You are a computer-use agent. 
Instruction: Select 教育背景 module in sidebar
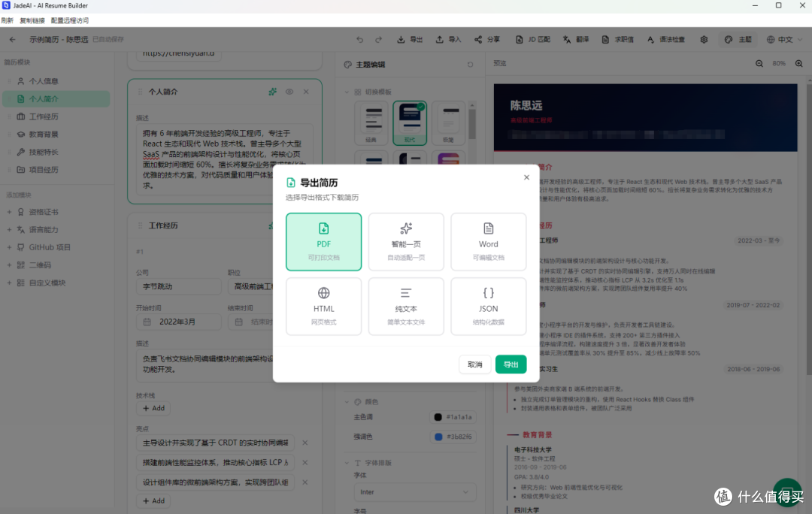click(x=56, y=134)
